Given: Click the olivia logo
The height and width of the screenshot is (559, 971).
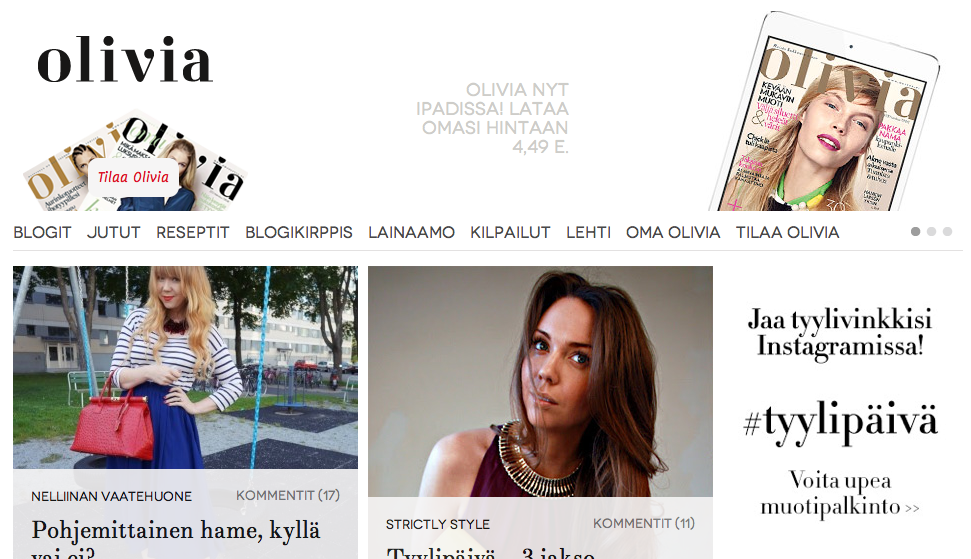Looking at the screenshot, I should (125, 59).
